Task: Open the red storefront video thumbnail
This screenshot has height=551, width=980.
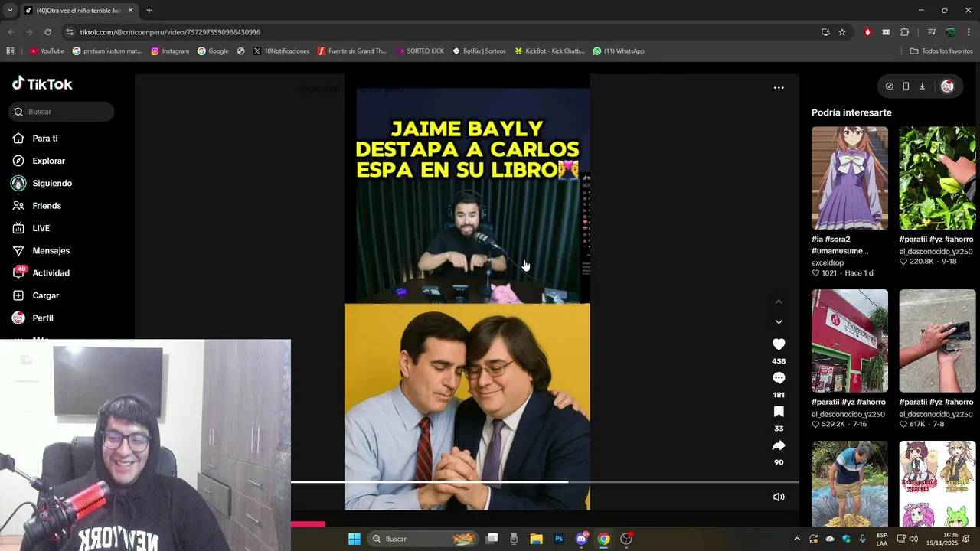Action: tap(850, 341)
